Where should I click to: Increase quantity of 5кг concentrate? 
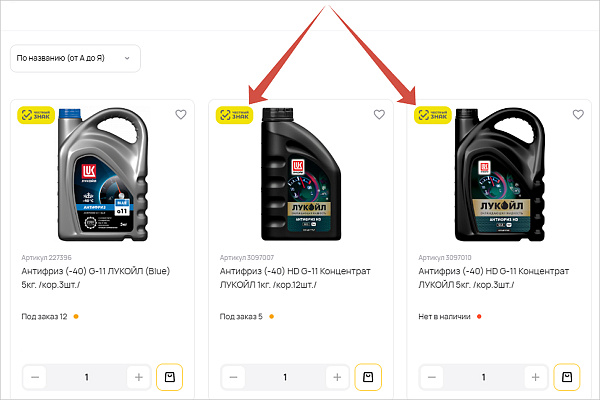coord(535,378)
